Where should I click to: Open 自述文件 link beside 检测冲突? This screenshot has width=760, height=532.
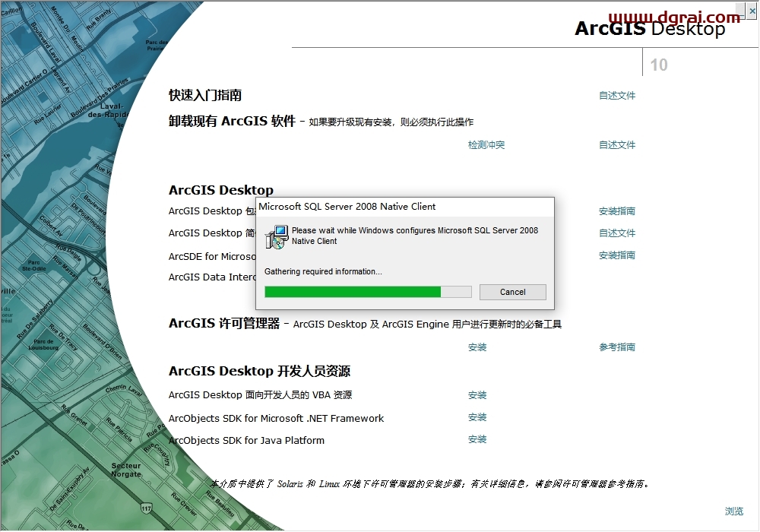pyautogui.click(x=617, y=145)
